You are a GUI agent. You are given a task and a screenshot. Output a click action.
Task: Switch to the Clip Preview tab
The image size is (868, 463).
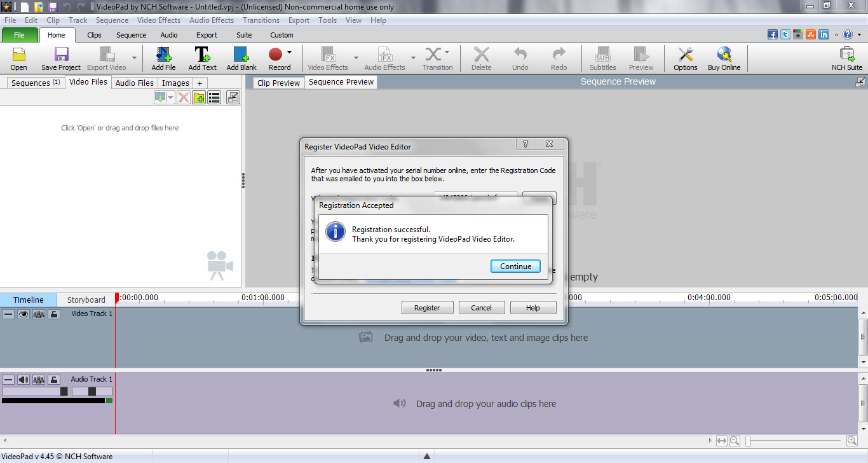coord(278,83)
